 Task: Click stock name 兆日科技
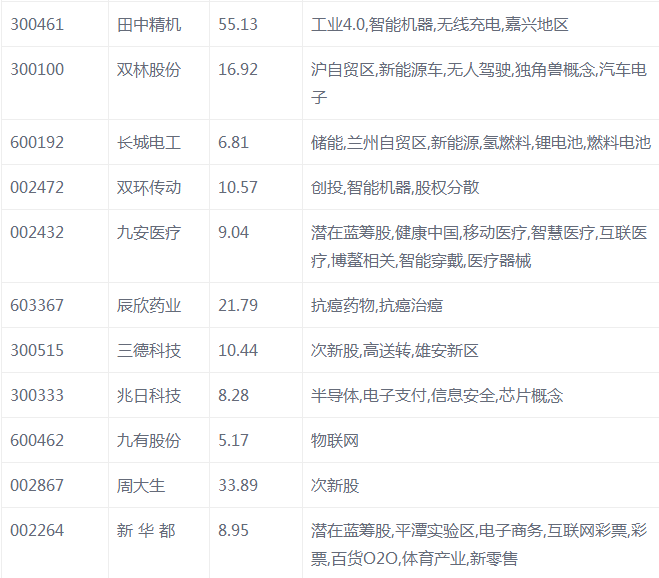point(149,395)
